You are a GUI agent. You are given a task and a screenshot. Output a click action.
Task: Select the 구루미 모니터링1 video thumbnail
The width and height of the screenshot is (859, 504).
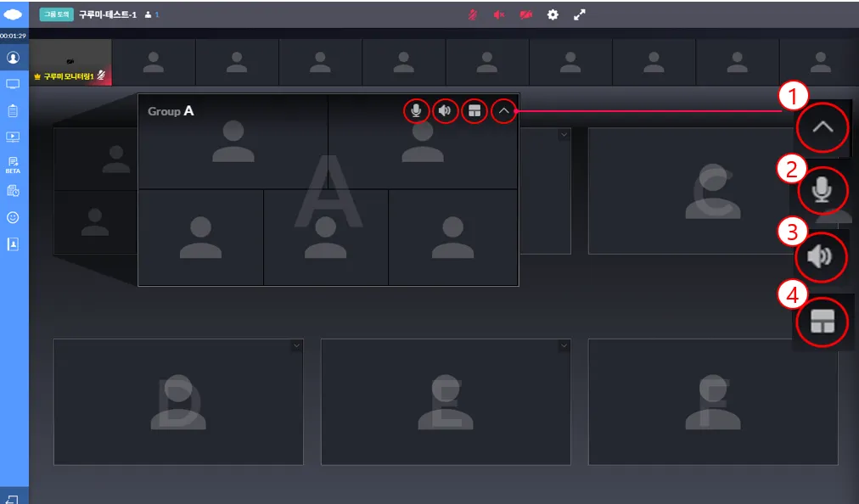(x=70, y=62)
